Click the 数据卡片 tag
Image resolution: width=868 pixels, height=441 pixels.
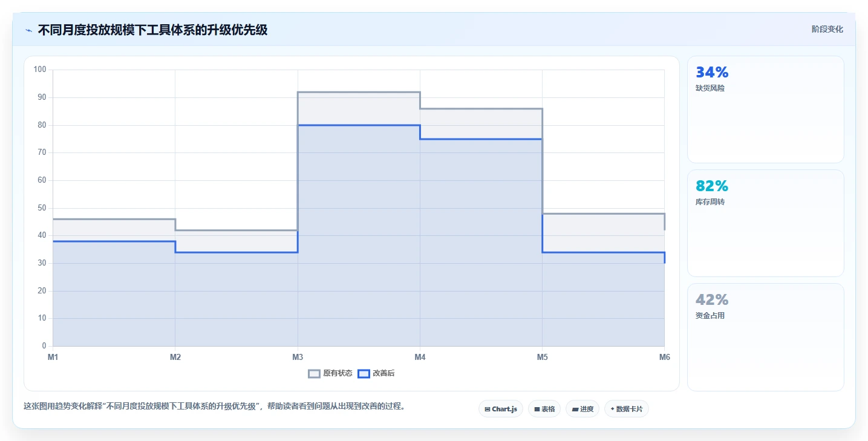coord(627,409)
